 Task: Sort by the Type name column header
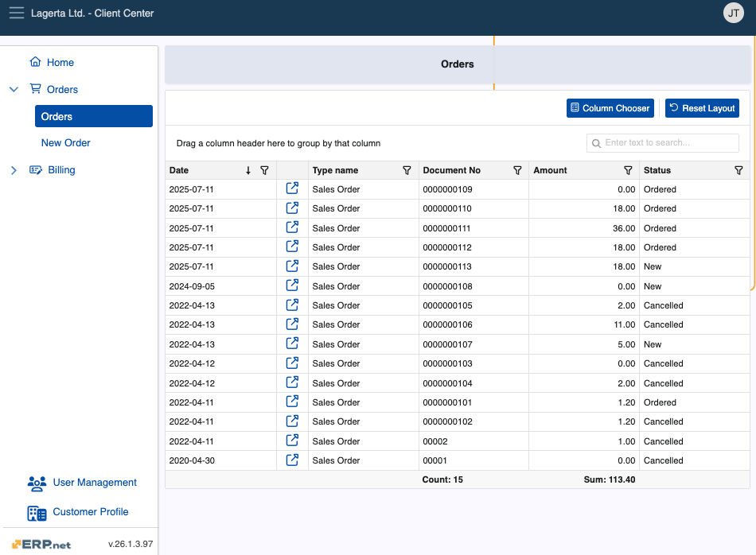click(x=335, y=170)
